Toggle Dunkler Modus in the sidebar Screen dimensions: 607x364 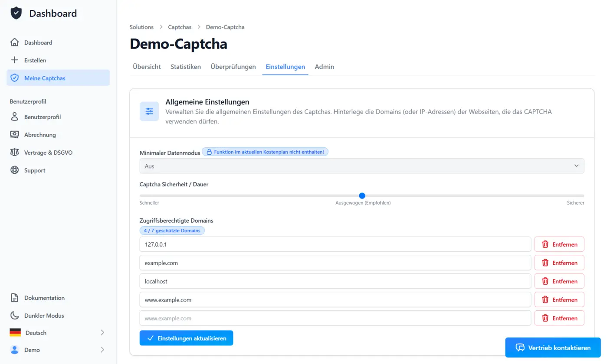tap(58, 315)
